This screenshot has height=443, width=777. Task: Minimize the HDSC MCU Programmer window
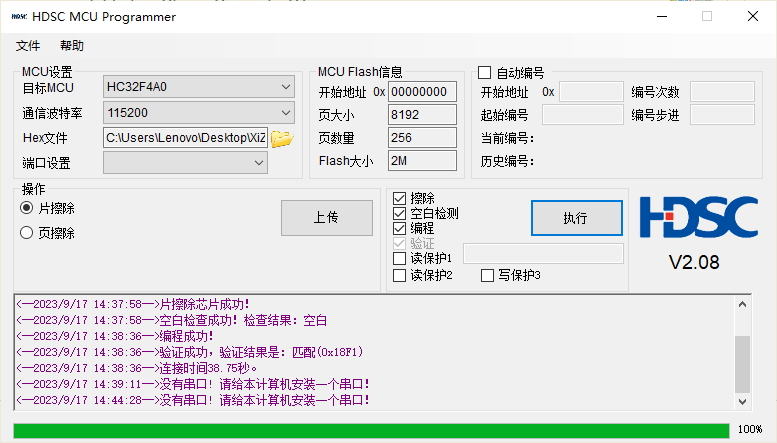coord(662,16)
